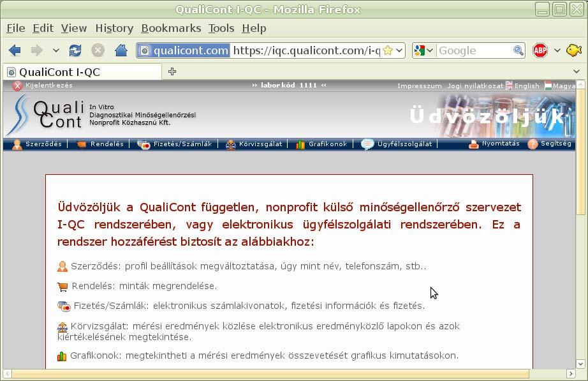This screenshot has width=588, height=381.
Task: Click the Nyomtatás printer icon
Action: tap(474, 144)
